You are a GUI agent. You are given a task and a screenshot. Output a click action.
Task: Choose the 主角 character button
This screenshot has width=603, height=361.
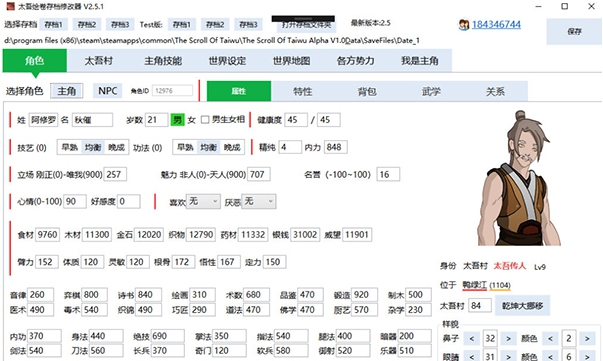click(67, 91)
